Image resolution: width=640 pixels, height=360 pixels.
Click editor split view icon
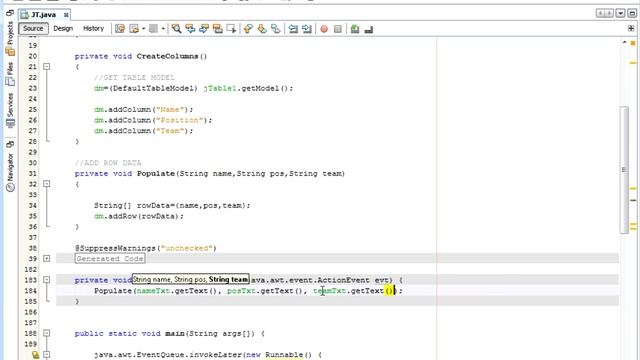(631, 28)
